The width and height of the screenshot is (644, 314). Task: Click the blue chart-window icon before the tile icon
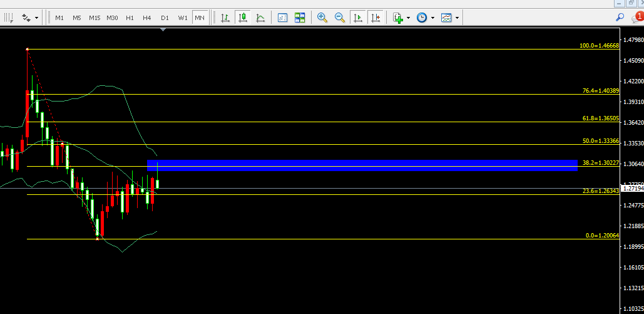pyautogui.click(x=282, y=18)
